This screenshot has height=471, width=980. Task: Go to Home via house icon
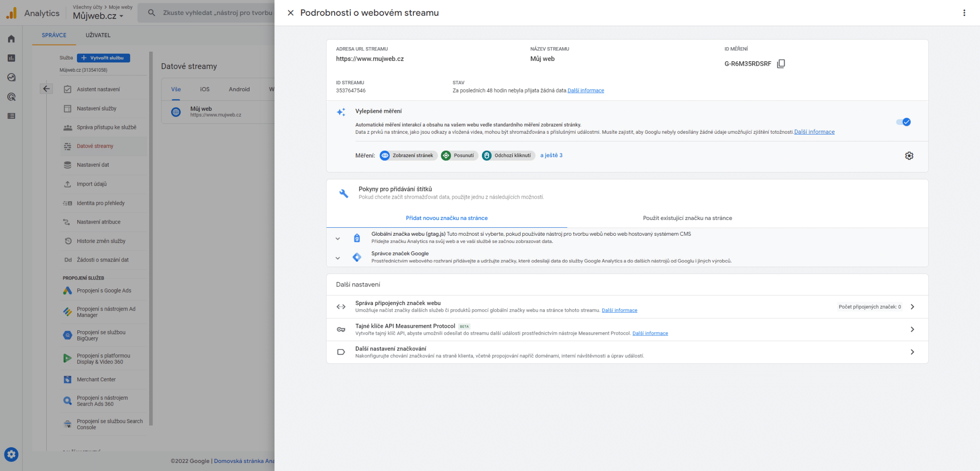coord(11,39)
